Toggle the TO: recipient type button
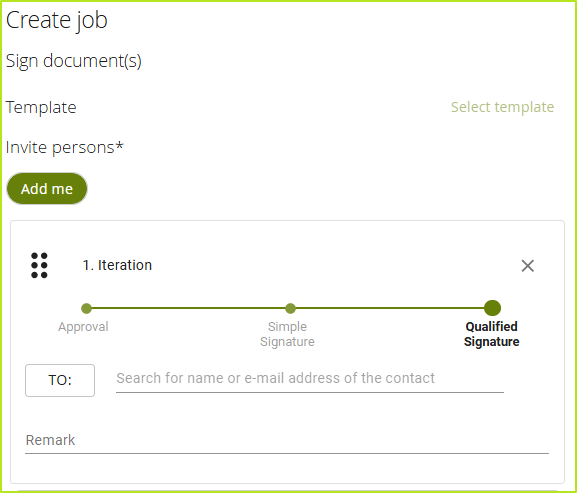The image size is (577, 493). pyautogui.click(x=60, y=380)
